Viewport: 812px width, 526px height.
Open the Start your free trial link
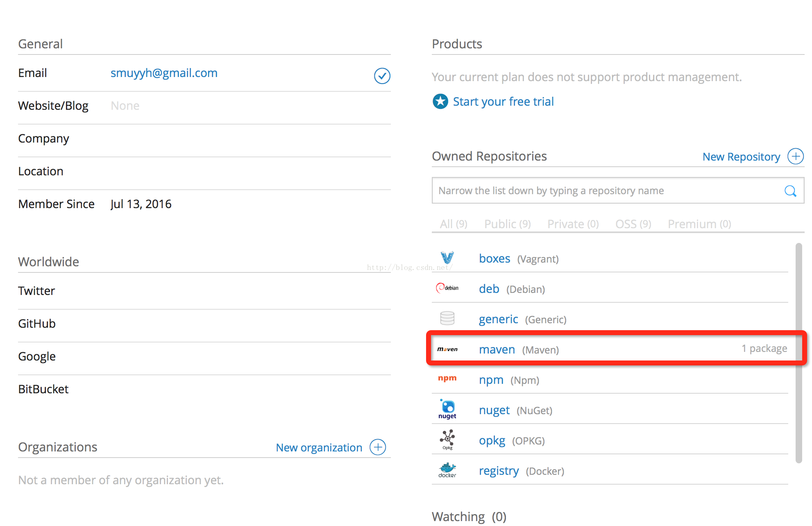click(x=503, y=102)
